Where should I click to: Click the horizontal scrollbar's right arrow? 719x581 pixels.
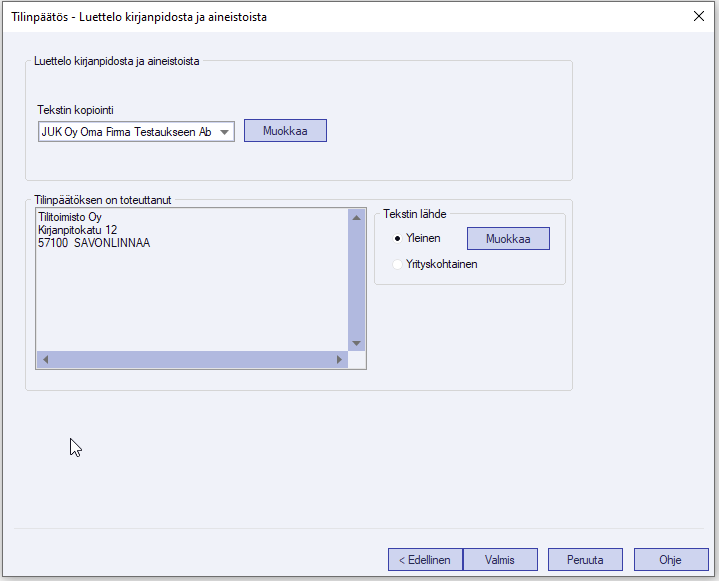coord(338,360)
